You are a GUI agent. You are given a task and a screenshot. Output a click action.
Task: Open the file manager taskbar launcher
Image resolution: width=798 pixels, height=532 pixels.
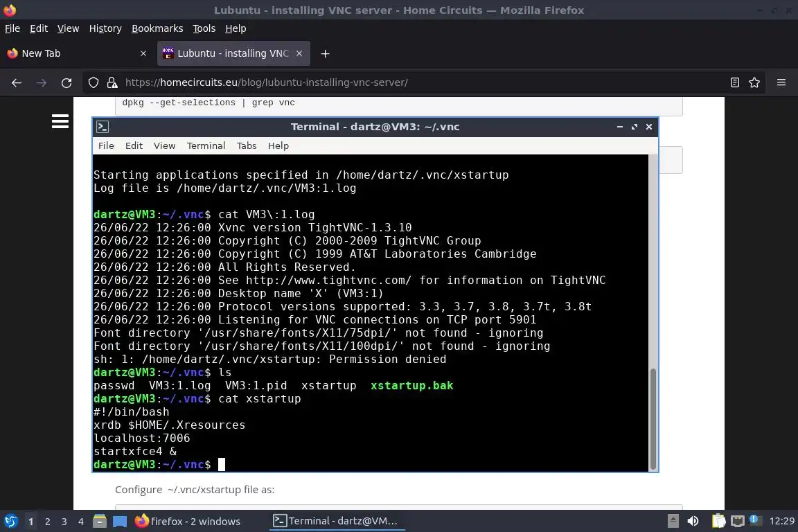(100, 521)
